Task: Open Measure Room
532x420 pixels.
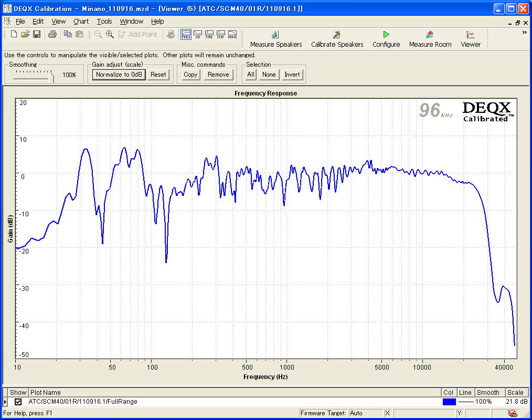Action: 430,39
